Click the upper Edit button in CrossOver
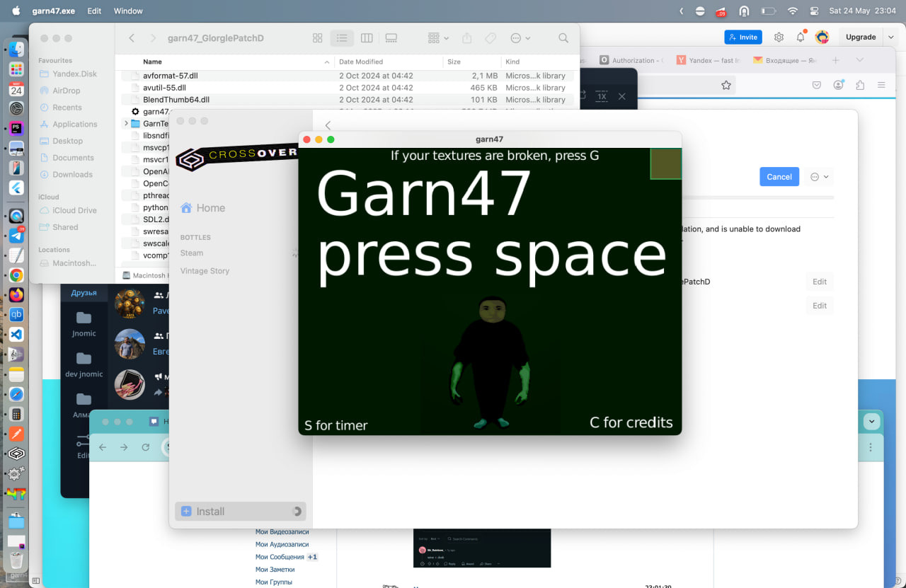 coord(820,282)
